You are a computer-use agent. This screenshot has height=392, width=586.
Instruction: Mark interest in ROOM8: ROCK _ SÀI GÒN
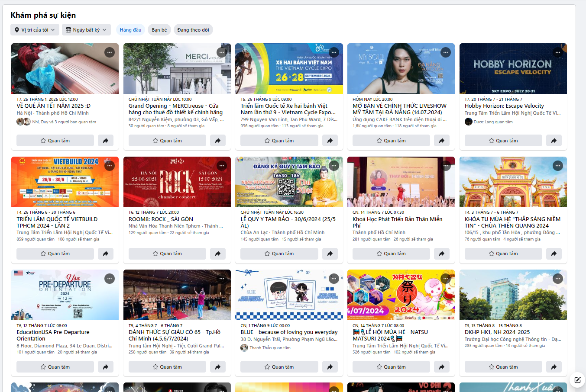(167, 254)
